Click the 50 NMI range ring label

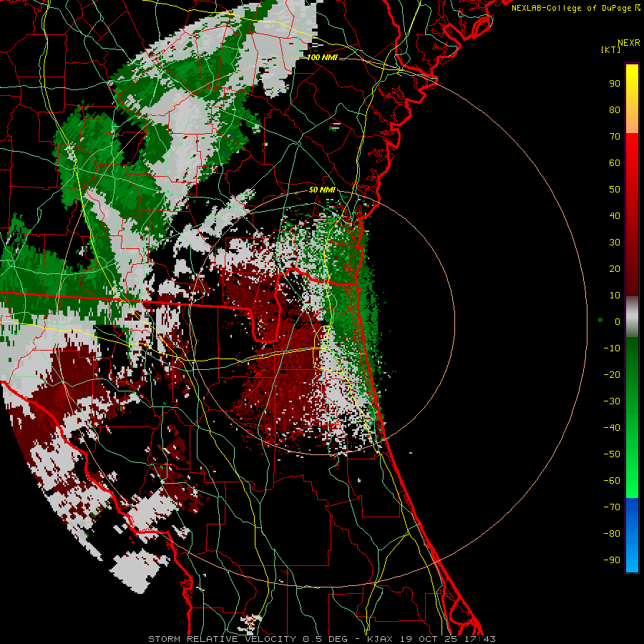pyautogui.click(x=322, y=190)
